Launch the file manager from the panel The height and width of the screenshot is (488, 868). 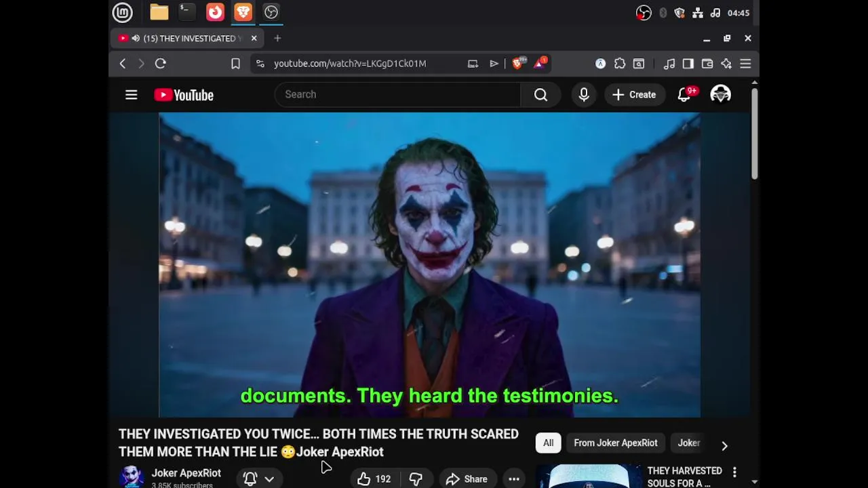(x=159, y=12)
